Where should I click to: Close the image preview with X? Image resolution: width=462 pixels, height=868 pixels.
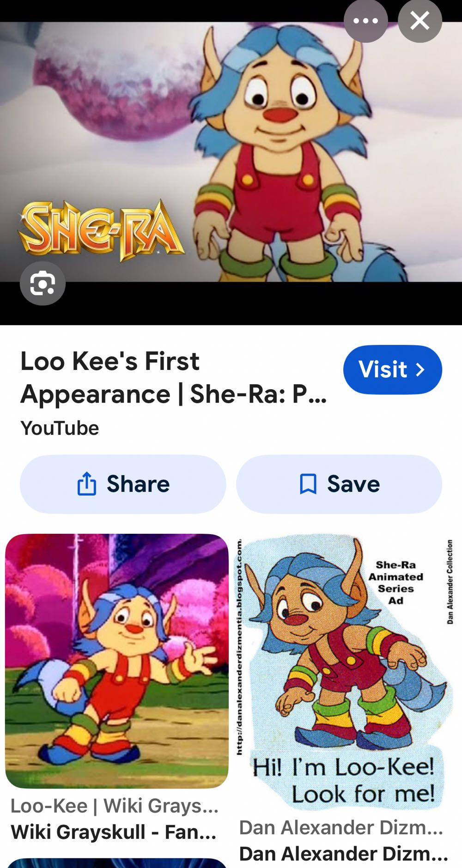(x=420, y=21)
